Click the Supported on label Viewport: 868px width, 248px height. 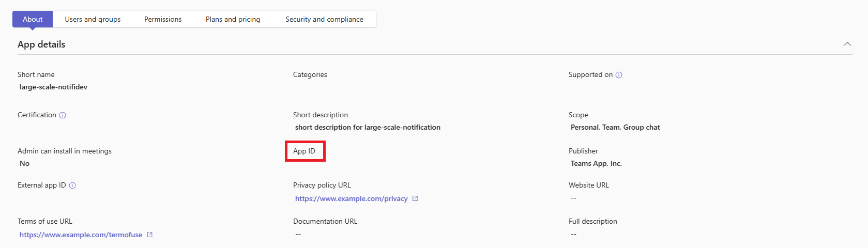(590, 74)
